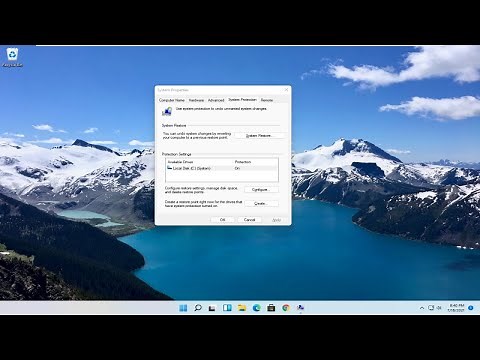
Task: Open the Windows Start menu
Action: 183,308
